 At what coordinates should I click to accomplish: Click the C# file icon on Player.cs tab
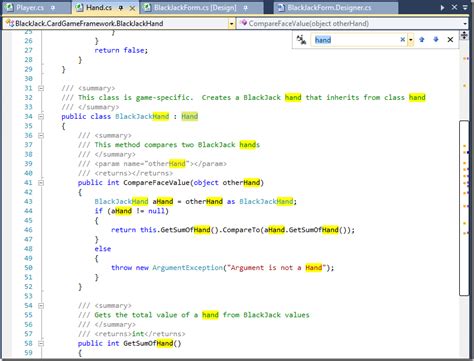click(10, 7)
